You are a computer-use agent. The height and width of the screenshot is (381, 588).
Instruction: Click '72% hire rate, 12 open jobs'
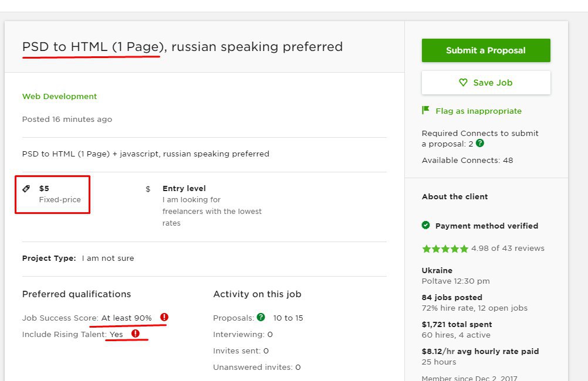tap(474, 308)
